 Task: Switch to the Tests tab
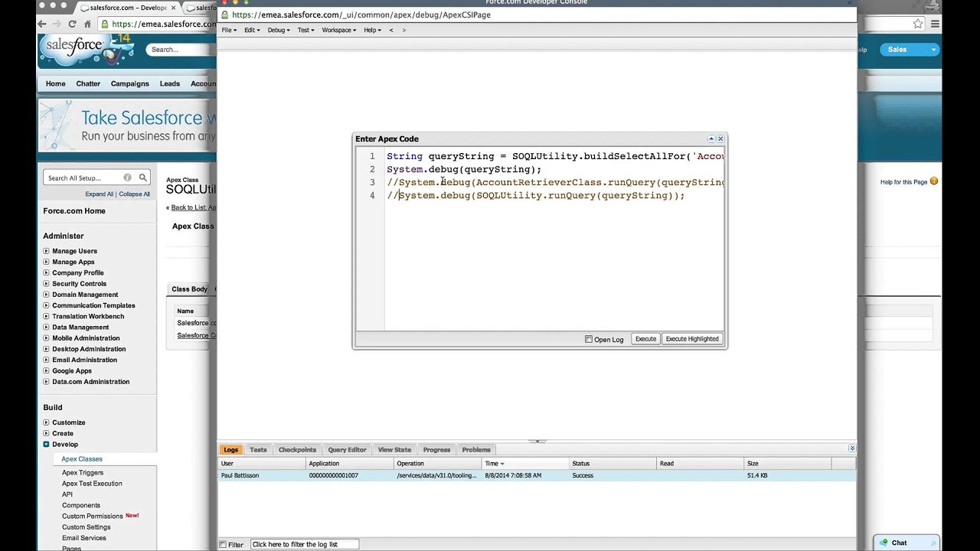[x=258, y=450]
